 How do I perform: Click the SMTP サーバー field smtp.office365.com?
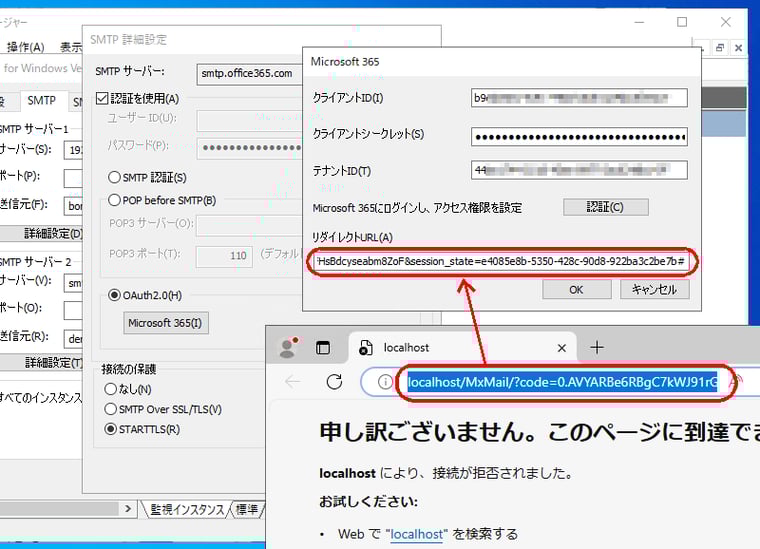(250, 74)
